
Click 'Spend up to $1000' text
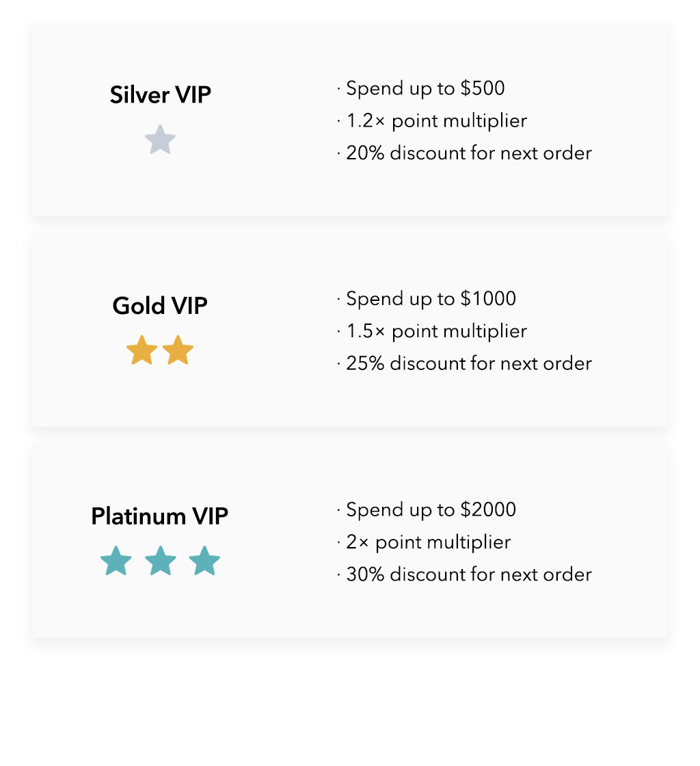(x=431, y=299)
